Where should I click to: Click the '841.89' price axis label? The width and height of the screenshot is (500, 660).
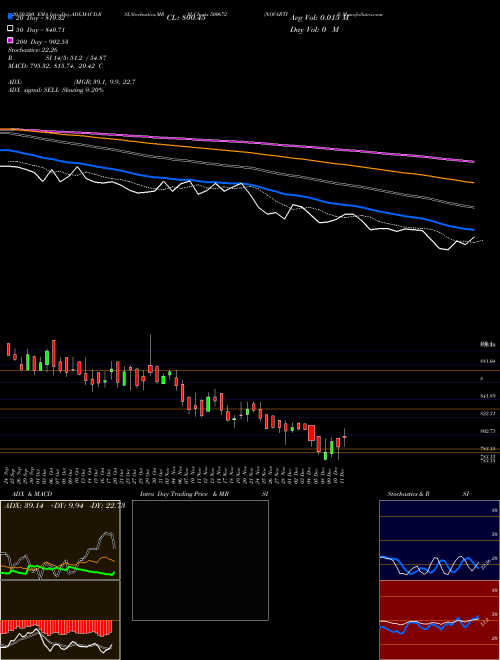point(488,396)
